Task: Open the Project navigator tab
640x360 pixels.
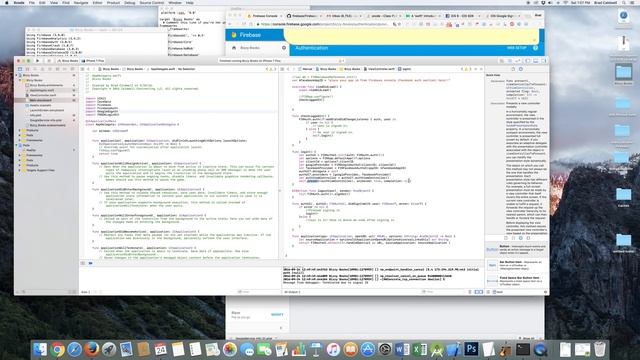Action: (20, 69)
